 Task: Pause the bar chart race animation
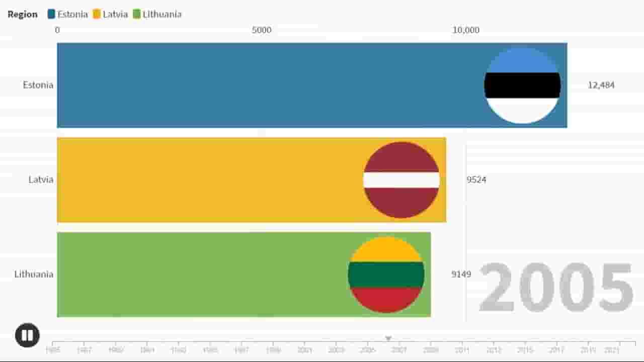pos(27,335)
